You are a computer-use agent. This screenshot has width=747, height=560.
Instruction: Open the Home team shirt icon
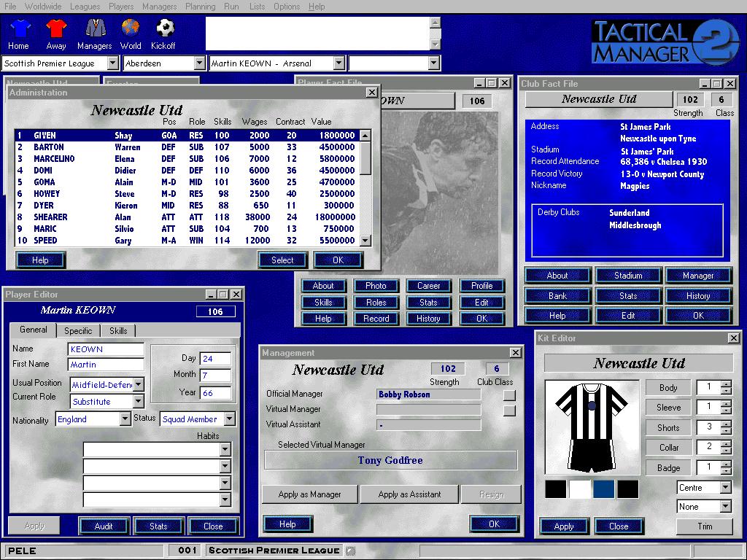click(20, 28)
